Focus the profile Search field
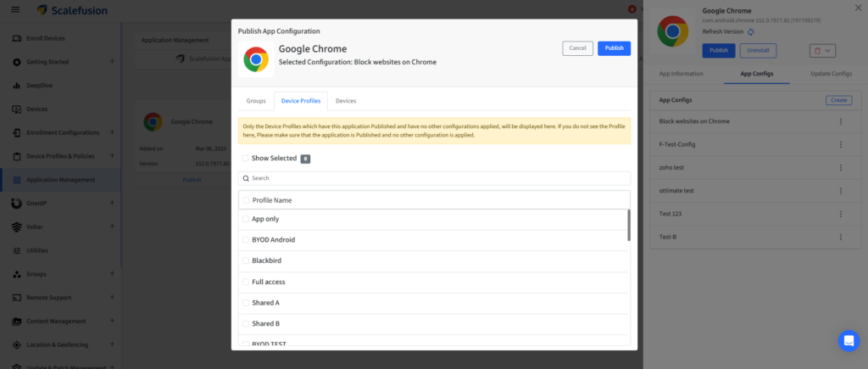 click(434, 178)
